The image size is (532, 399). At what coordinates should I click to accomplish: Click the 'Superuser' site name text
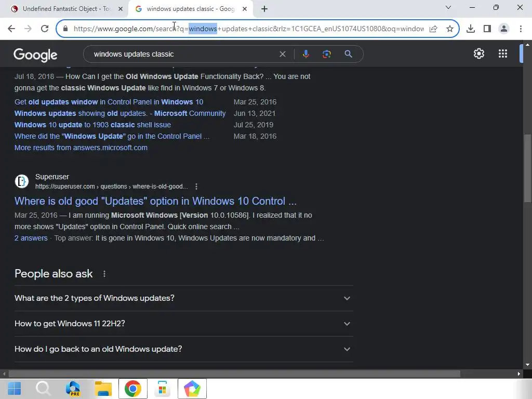[52, 177]
